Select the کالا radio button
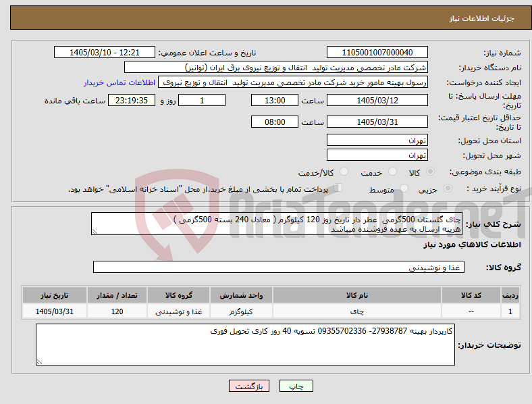Viewport: 532px width, 404px height. pyautogui.click(x=430, y=172)
